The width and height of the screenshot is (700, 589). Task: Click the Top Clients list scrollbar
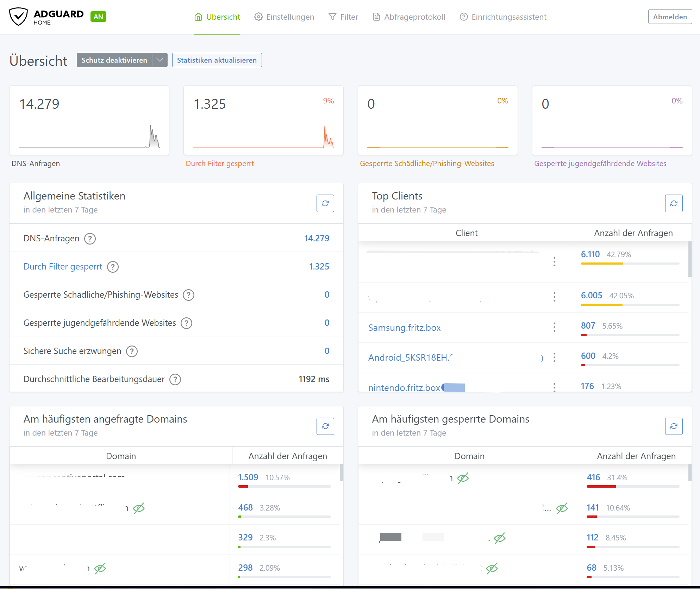pos(690,259)
